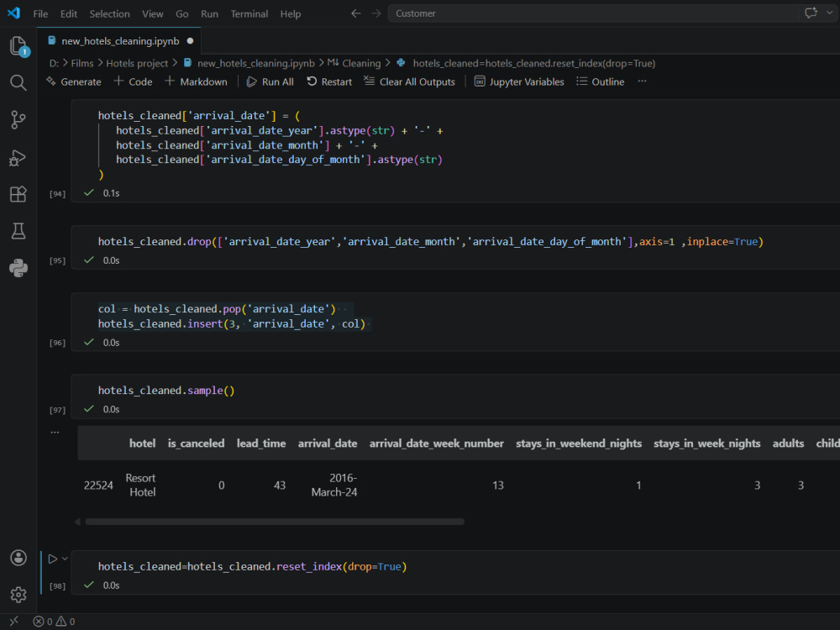The height and width of the screenshot is (630, 840).
Task: Open the Explorer view in activity bar
Action: (18, 45)
